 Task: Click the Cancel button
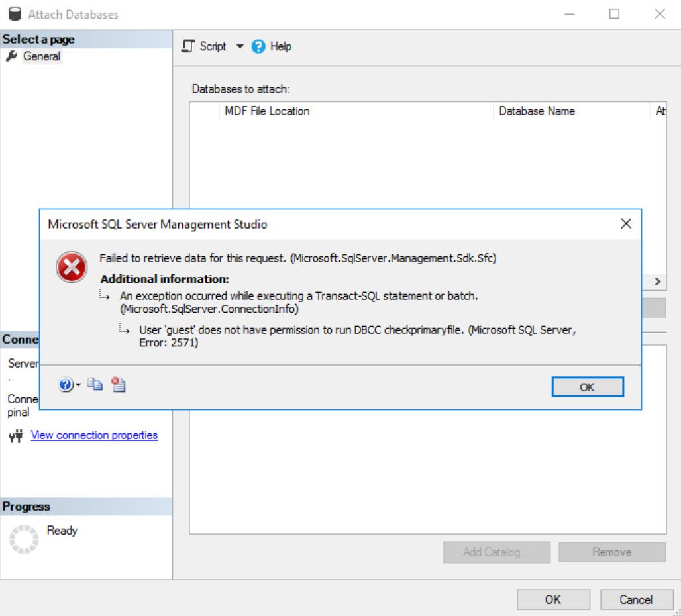tap(636, 599)
